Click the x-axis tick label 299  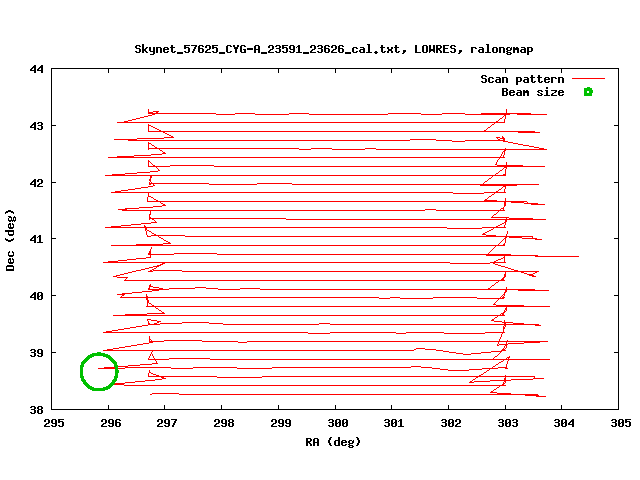[x=280, y=423]
